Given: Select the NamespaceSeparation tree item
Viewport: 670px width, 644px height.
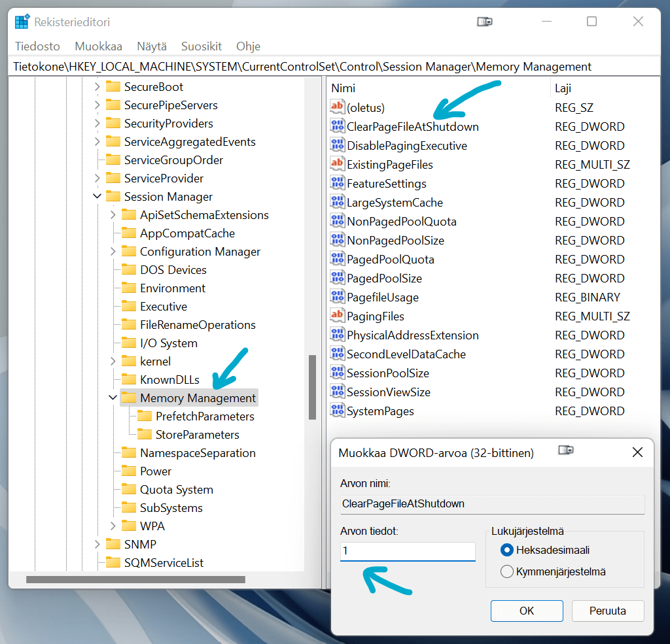Looking at the screenshot, I should tap(198, 452).
